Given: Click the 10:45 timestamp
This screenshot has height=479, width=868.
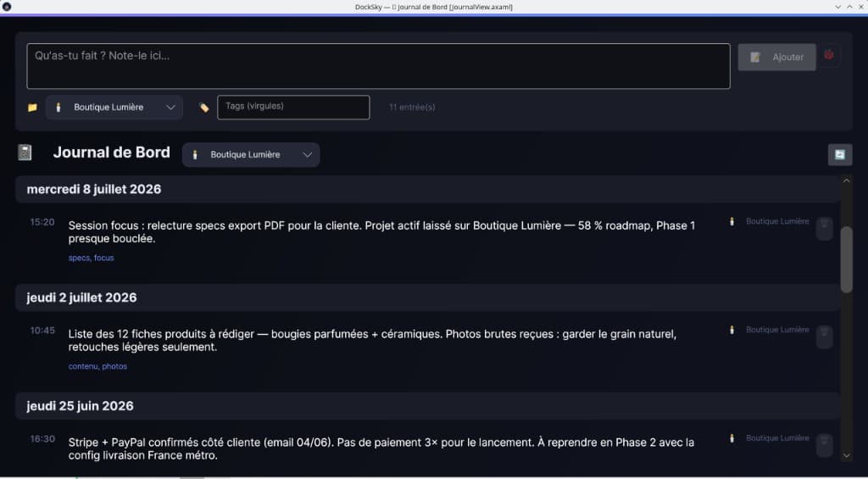Looking at the screenshot, I should [x=42, y=331].
